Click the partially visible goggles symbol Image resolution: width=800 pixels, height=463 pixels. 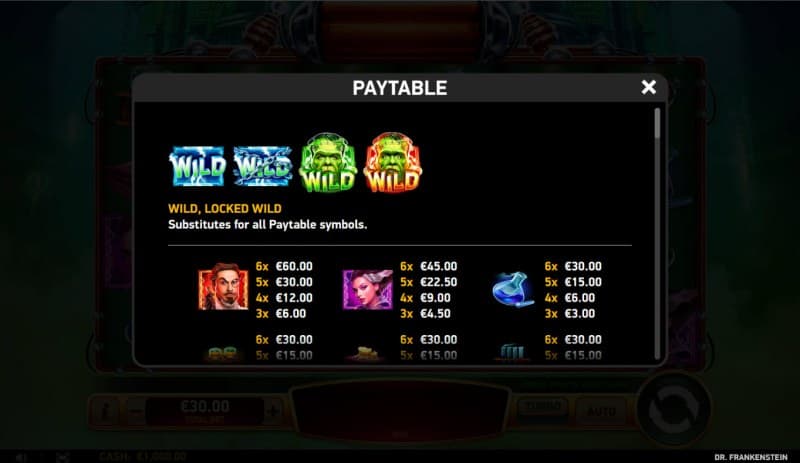click(x=223, y=353)
